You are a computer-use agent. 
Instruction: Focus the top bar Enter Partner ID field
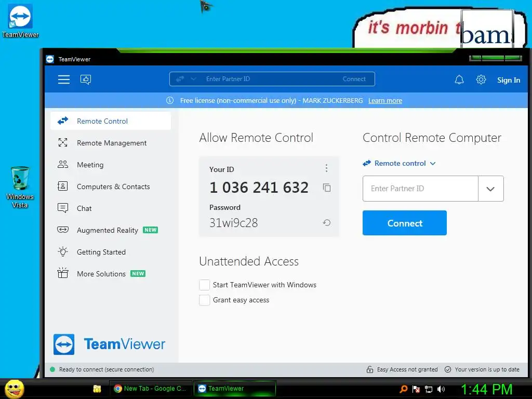271,79
